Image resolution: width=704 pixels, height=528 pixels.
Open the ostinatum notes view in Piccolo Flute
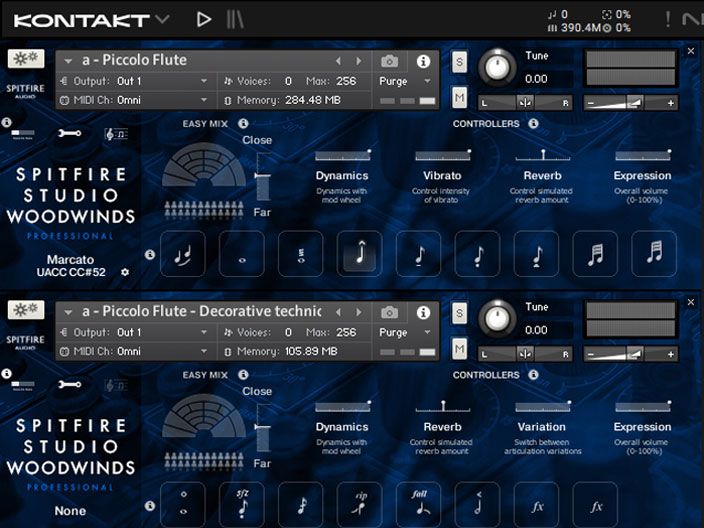[116, 134]
